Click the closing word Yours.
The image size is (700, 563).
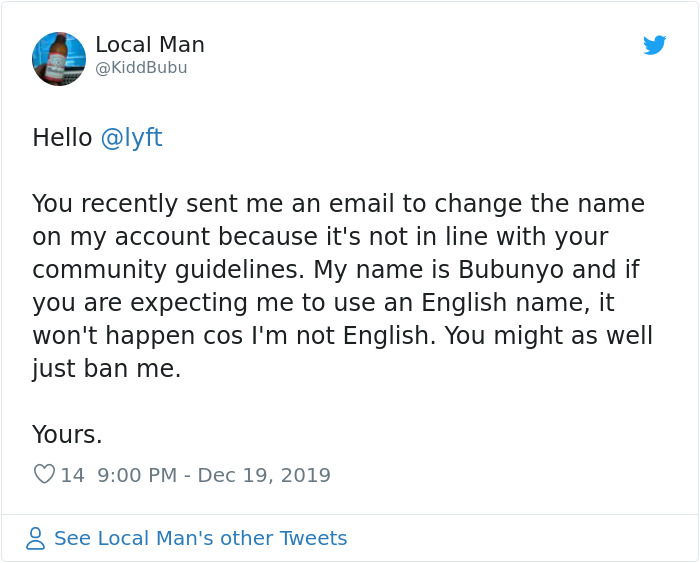(x=67, y=435)
